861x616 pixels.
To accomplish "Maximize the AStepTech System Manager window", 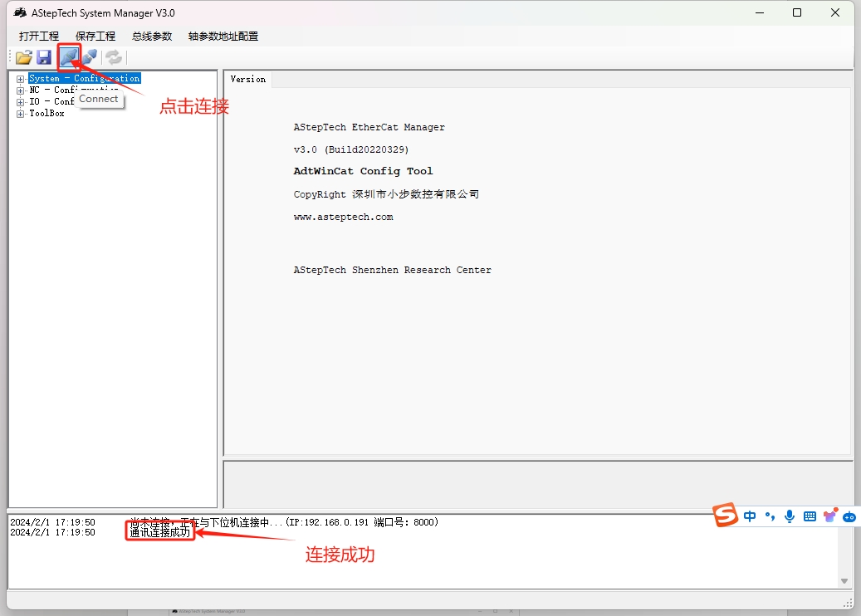I will (x=797, y=12).
